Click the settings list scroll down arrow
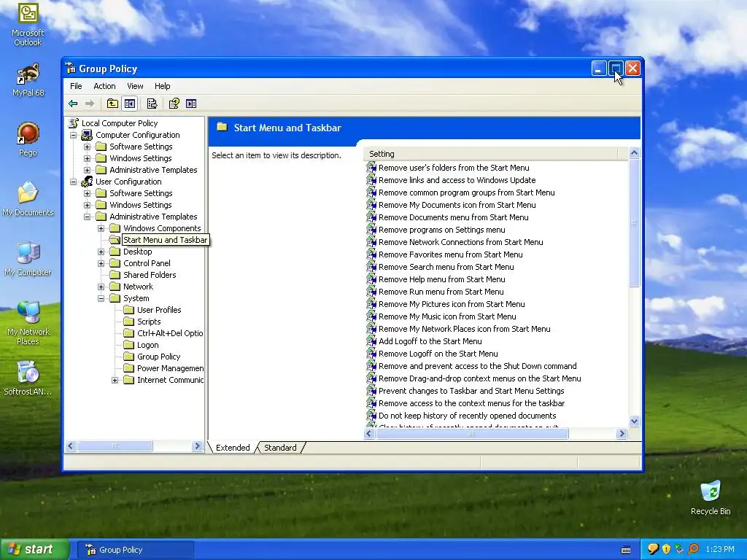This screenshot has height=560, width=747. tap(634, 421)
